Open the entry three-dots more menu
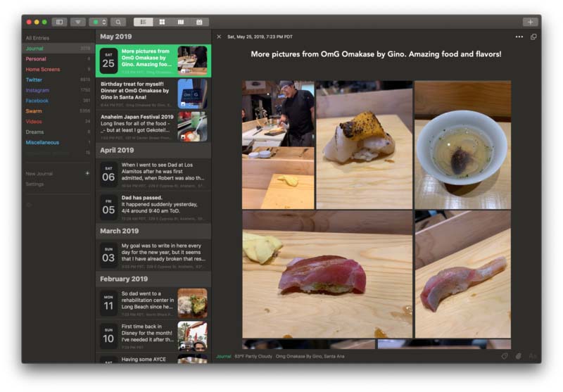This screenshot has width=563, height=392. pos(519,37)
